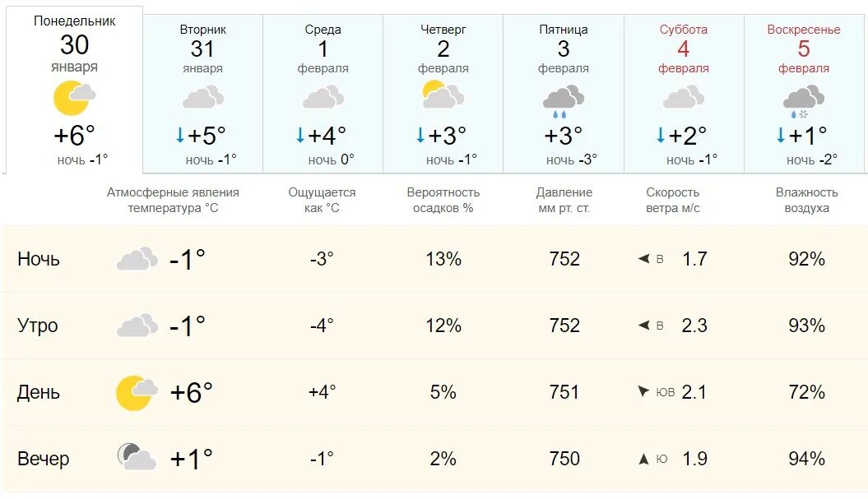
Task: Click the east wind arrow in Ночь row
Action: tap(643, 258)
